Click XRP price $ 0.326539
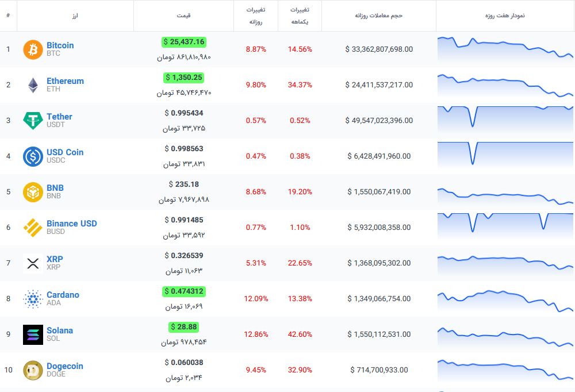The width and height of the screenshot is (575, 392). (184, 255)
